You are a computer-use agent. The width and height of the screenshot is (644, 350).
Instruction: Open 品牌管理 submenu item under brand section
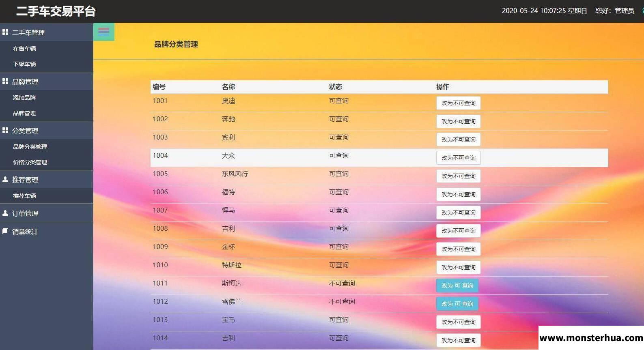[24, 113]
